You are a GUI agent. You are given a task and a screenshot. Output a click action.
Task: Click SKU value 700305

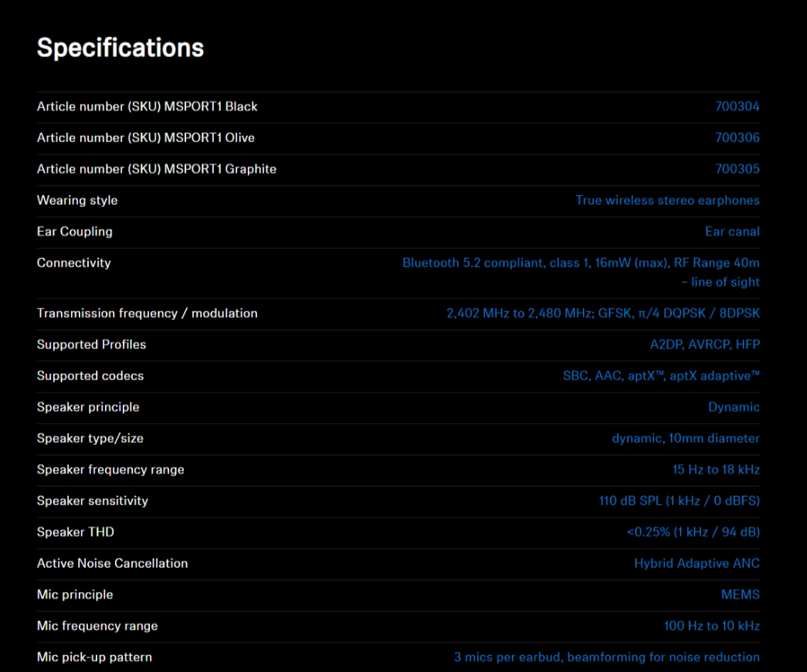737,169
